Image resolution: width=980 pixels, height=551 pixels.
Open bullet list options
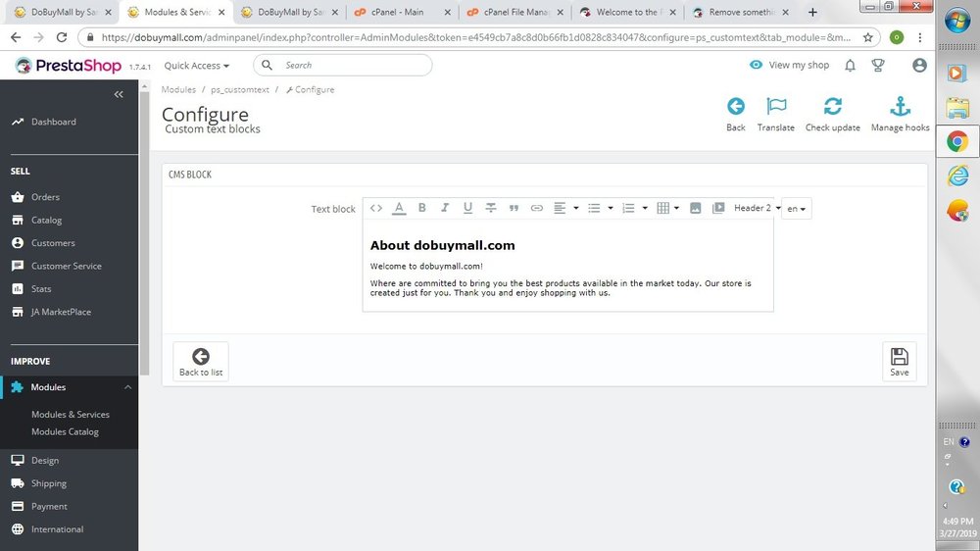point(600,208)
